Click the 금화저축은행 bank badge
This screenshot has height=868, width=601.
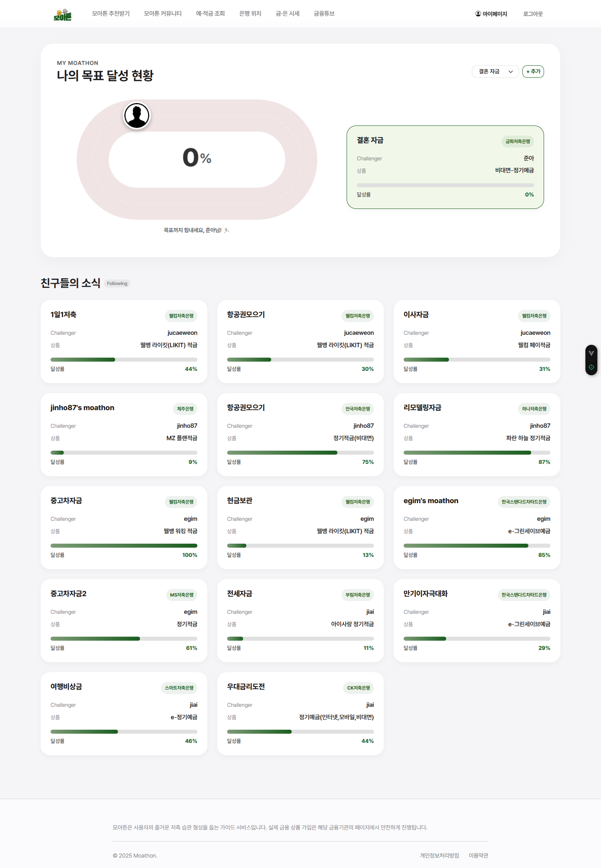(517, 142)
